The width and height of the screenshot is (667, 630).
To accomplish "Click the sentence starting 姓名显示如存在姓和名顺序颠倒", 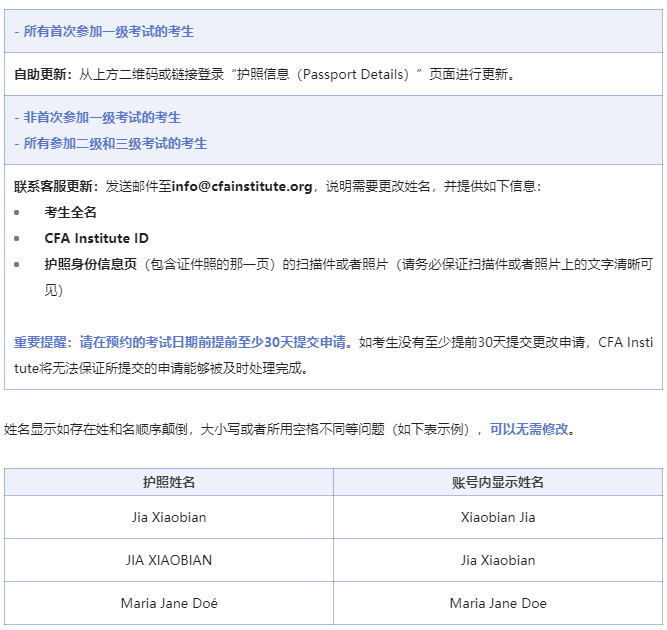I will click(290, 429).
